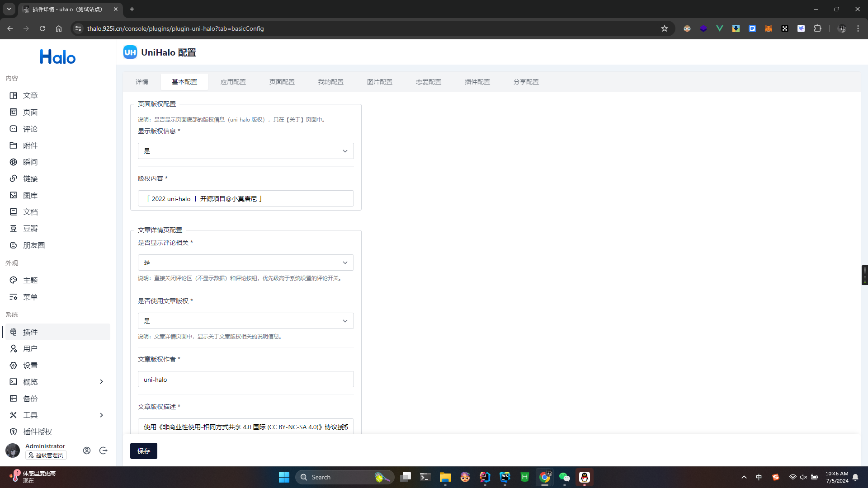Image resolution: width=868 pixels, height=488 pixels.
Task: Switch to the 应用配置 tab
Action: (x=233, y=82)
